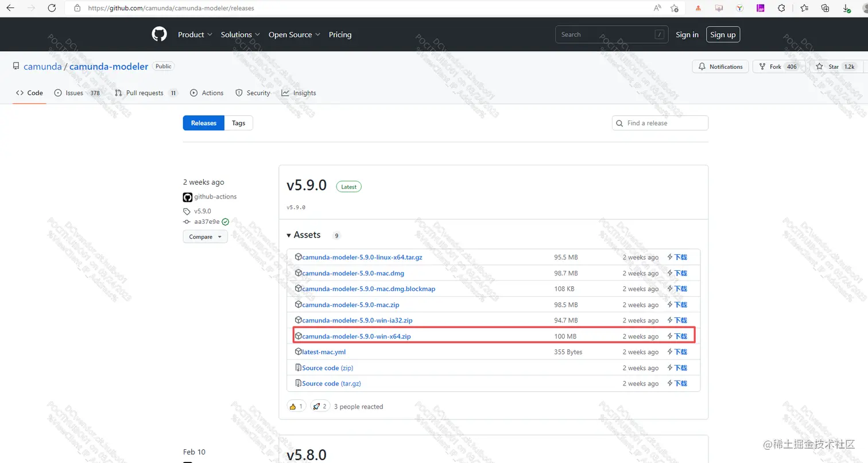
Task: Add this page to favorites
Action: click(674, 8)
